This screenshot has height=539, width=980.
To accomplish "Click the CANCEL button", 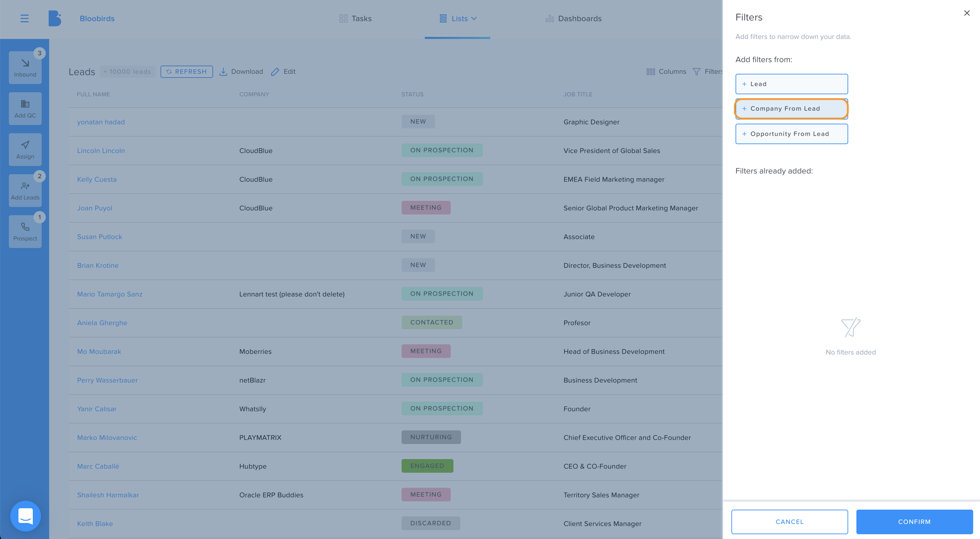I will pyautogui.click(x=789, y=522).
